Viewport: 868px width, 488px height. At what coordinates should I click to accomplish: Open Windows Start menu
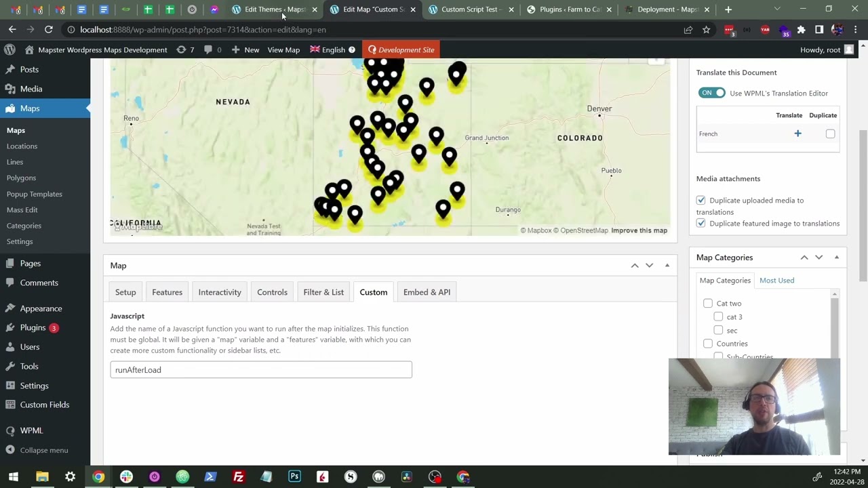coord(14,476)
